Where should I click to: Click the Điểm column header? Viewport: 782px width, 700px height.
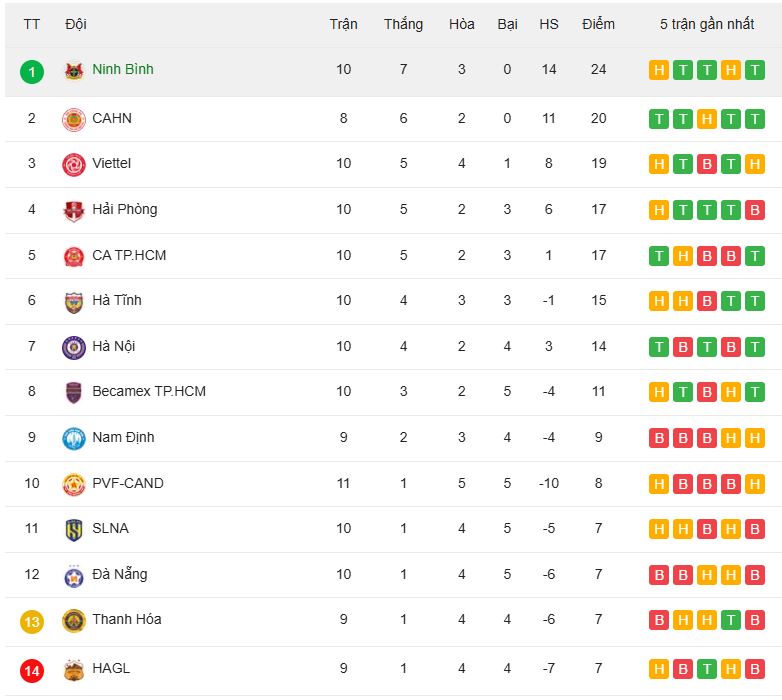click(x=598, y=24)
